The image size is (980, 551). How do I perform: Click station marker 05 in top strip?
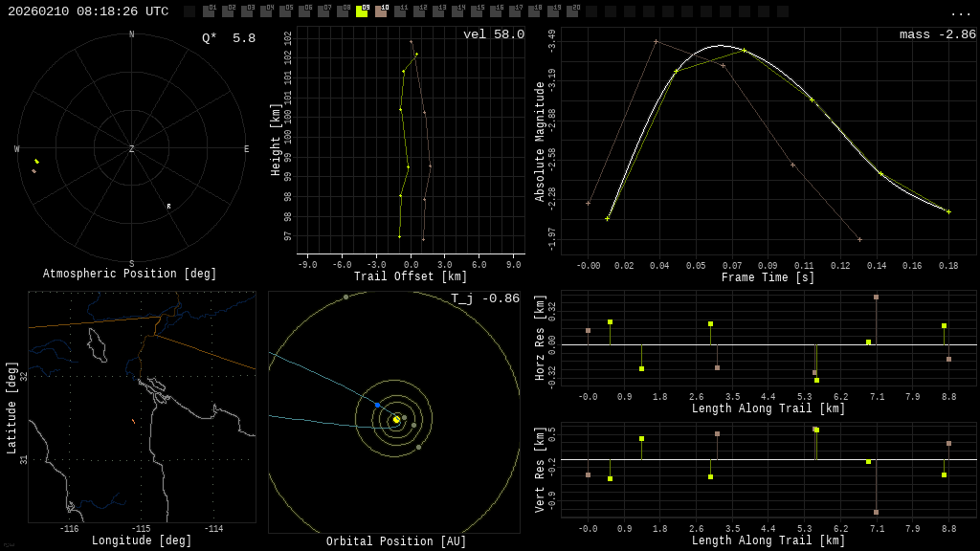[285, 11]
